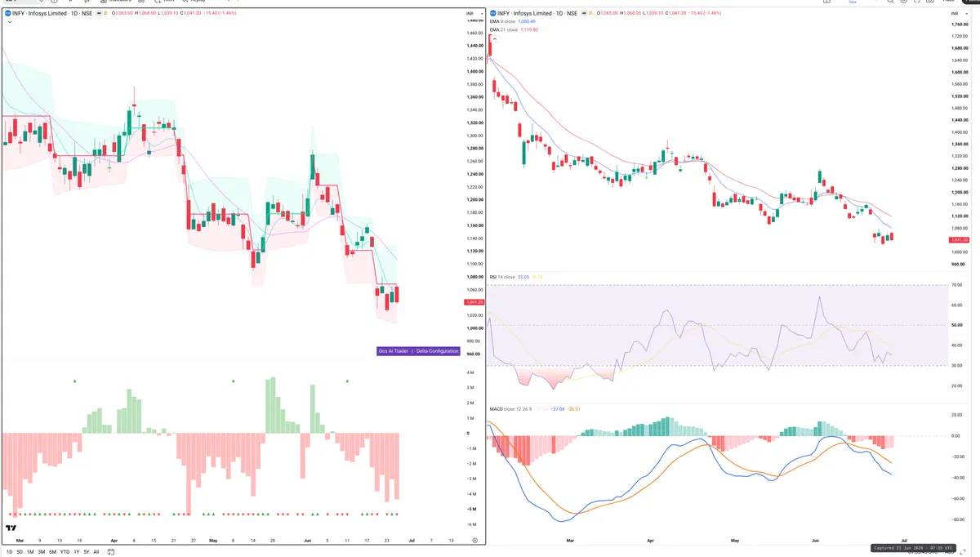Select the EMA 21 close legend
Screen dimensions: 980x557
point(503,29)
